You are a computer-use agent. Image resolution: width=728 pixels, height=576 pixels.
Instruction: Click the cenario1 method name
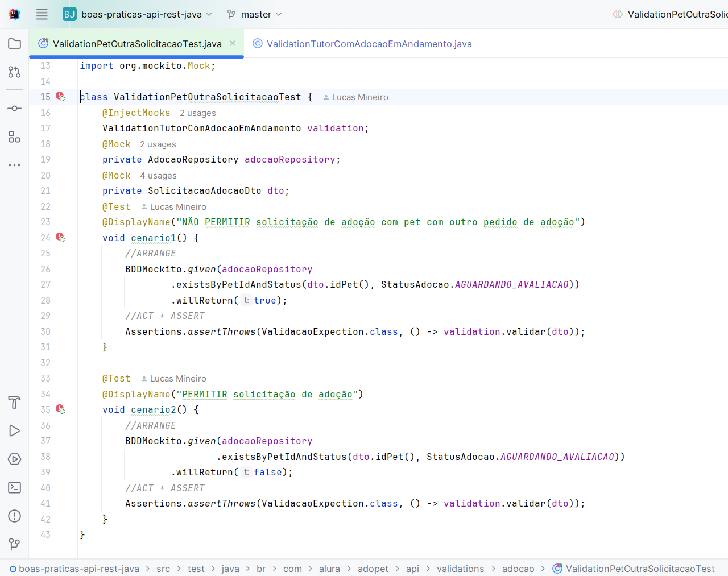click(154, 238)
